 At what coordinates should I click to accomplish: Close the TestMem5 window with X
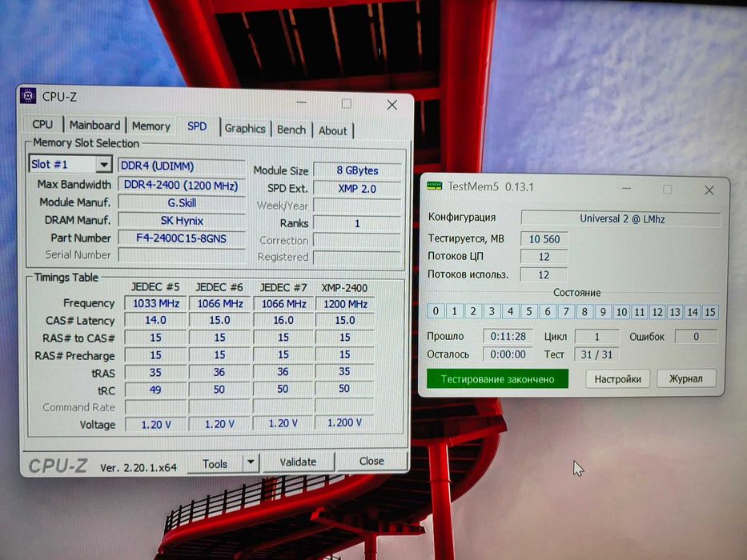709,190
